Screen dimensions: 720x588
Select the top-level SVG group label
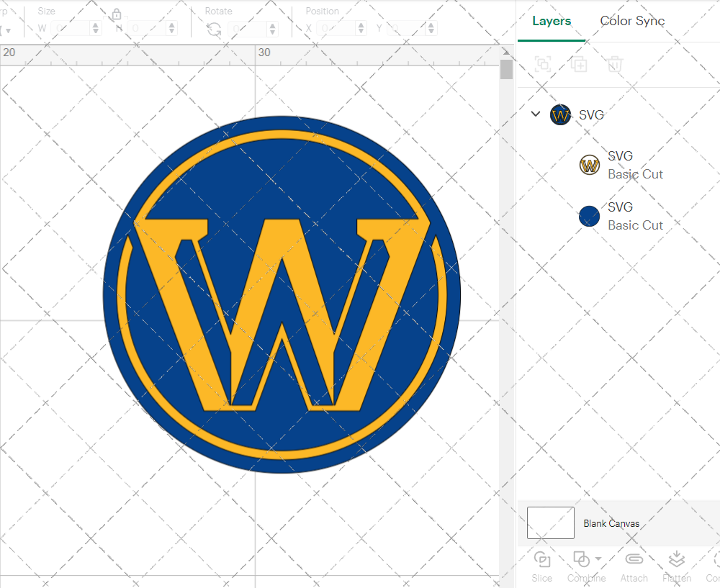(x=591, y=114)
